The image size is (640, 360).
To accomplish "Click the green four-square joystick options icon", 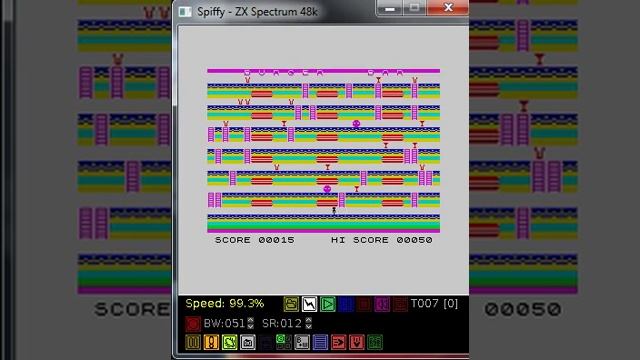I will pyautogui.click(x=284, y=342).
